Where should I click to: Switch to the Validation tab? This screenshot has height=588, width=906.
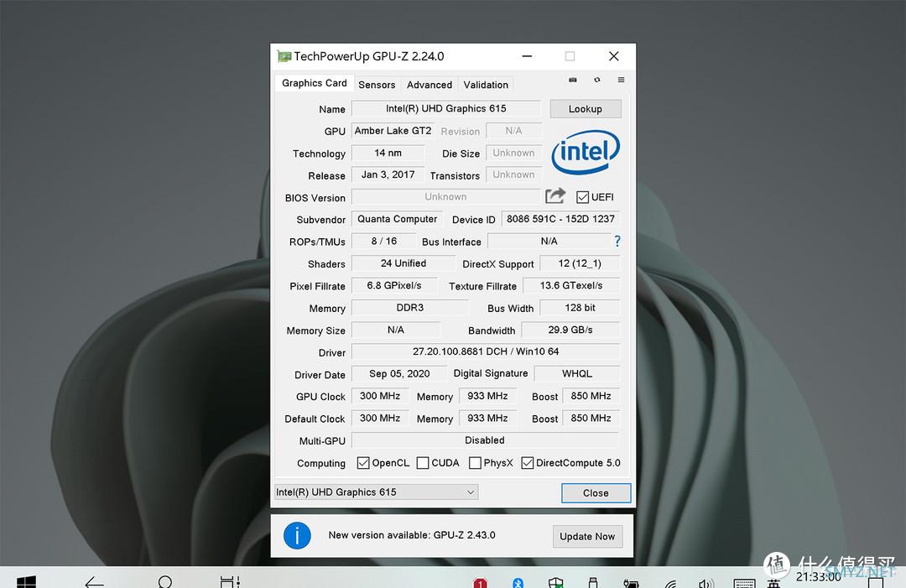click(486, 85)
